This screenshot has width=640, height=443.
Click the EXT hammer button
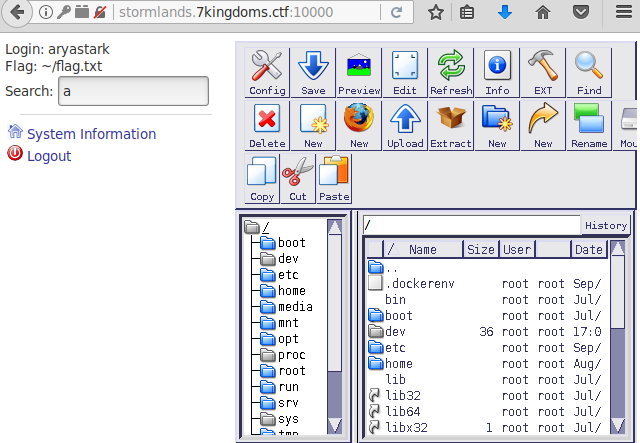(543, 73)
